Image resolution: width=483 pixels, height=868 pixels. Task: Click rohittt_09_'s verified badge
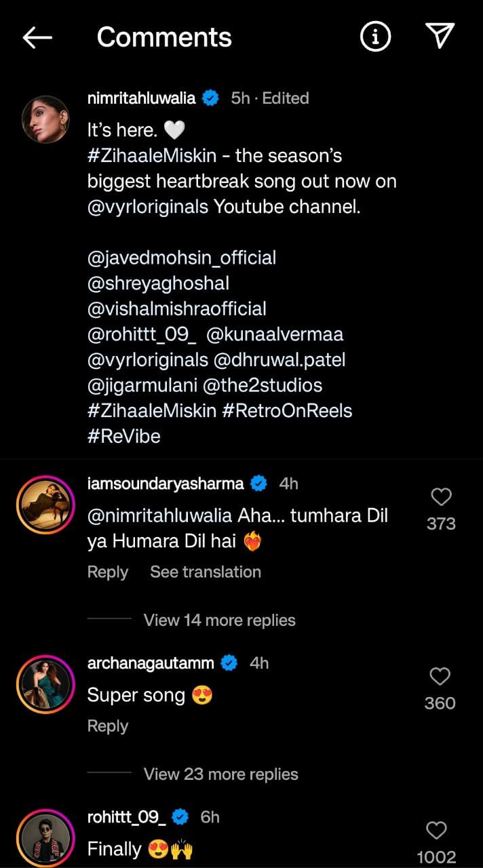pos(180,817)
